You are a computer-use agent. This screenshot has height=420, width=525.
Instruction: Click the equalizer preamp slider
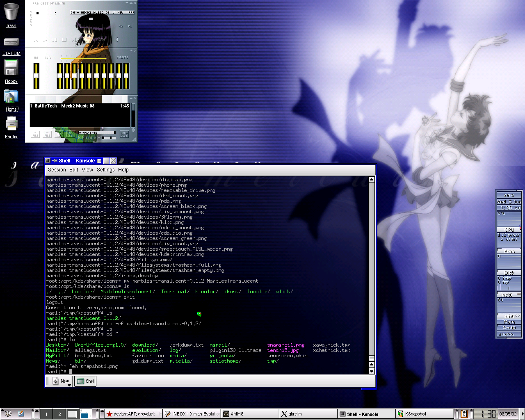coord(36,76)
